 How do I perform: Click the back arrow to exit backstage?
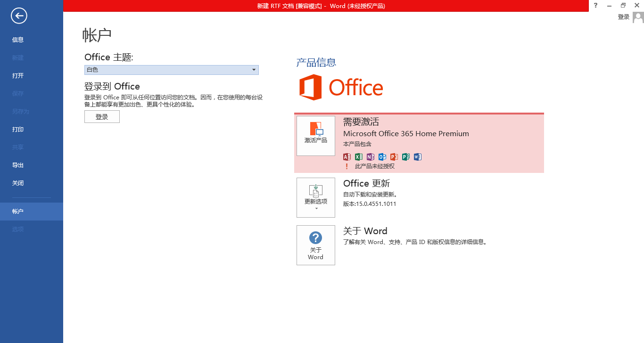(x=19, y=16)
